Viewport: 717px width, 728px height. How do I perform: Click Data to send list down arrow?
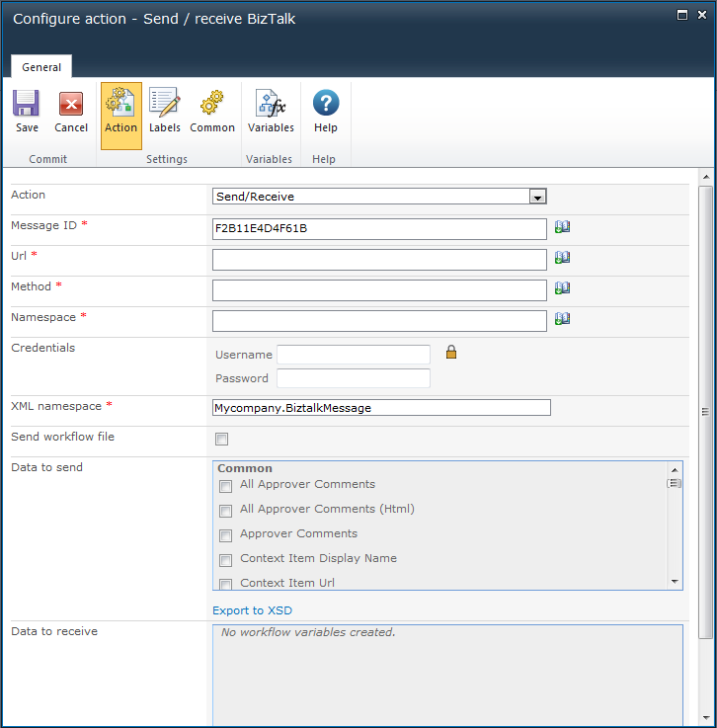point(675,581)
